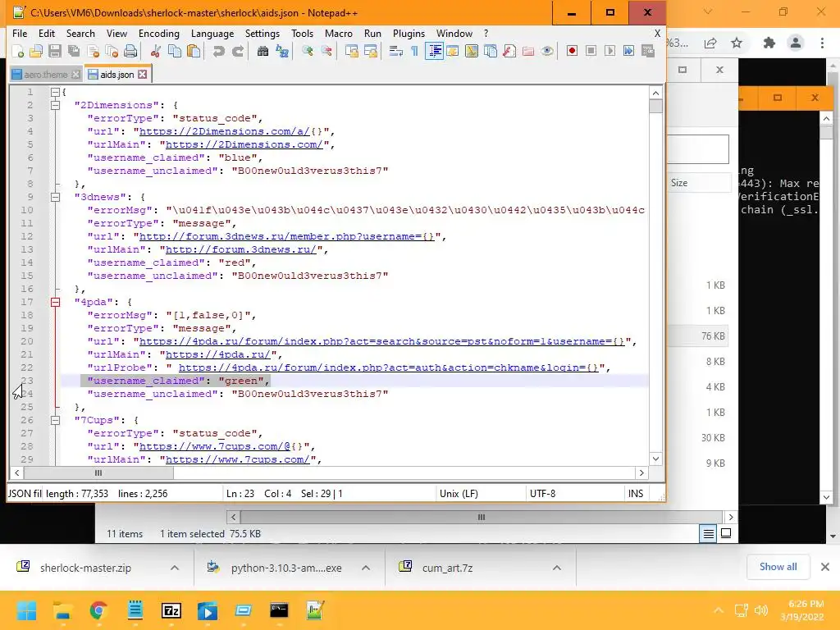Expand options chevron for cum_art.7z download
840x630 pixels.
557,568
